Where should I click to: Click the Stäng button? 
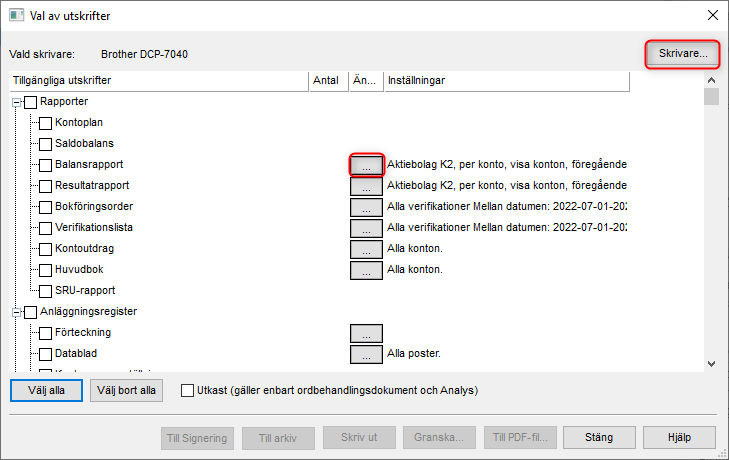599,437
